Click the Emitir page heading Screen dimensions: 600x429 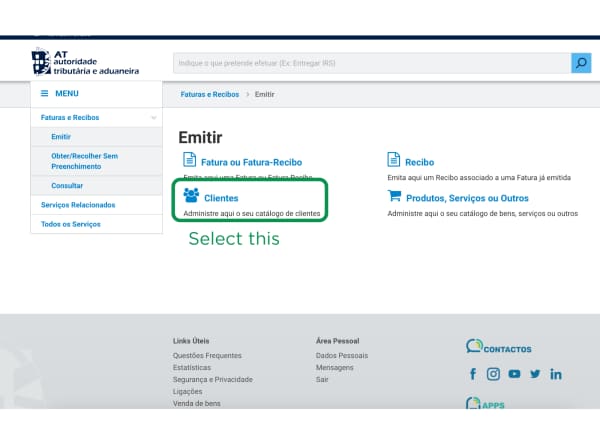(200, 137)
